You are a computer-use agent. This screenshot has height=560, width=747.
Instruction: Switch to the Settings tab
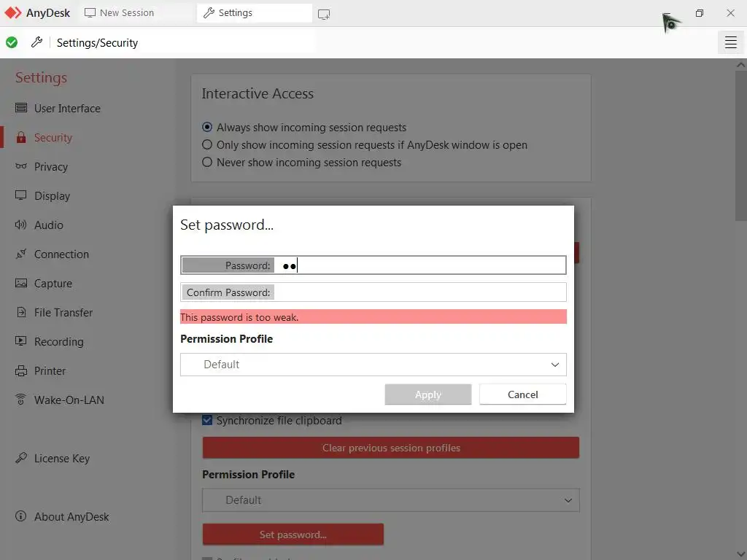[255, 13]
